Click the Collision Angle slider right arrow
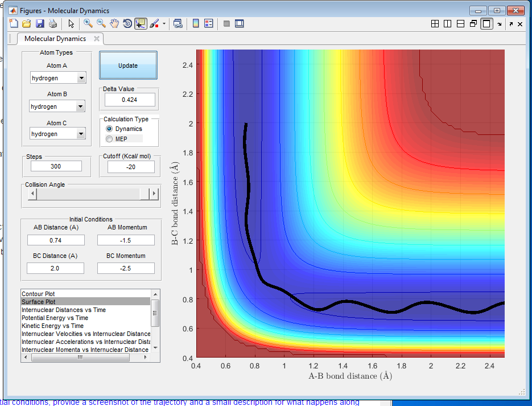Screen dimensions: 532x406 point(153,194)
